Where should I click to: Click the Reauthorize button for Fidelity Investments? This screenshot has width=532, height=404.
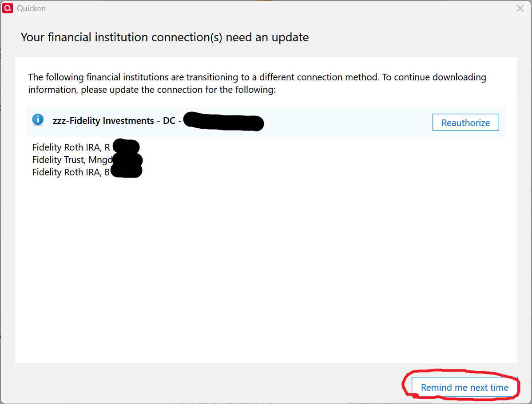(x=465, y=122)
